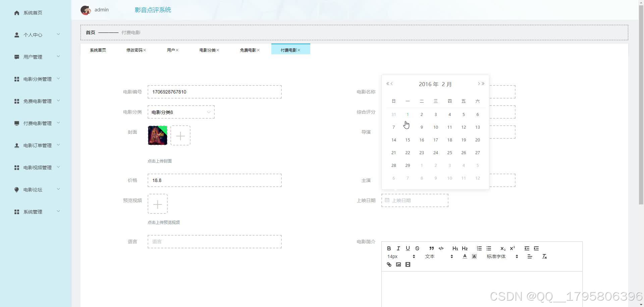This screenshot has height=307, width=644.
Task: Close the 付费电影 tab
Action: 299,50
